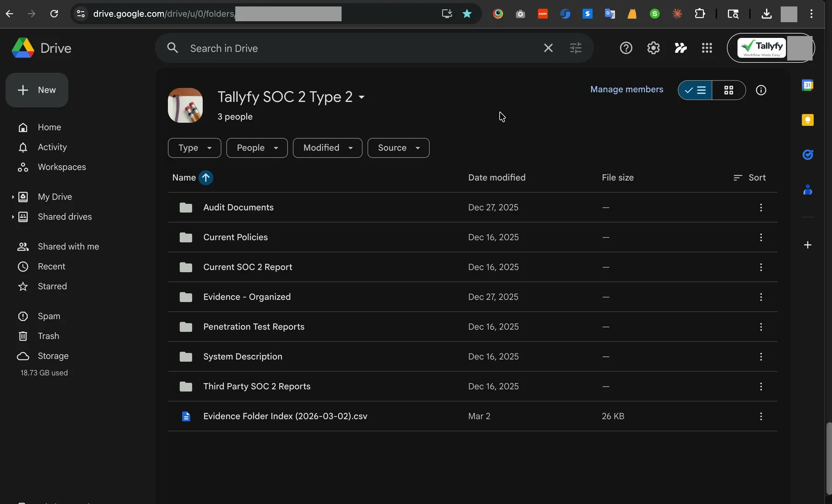This screenshot has width=832, height=504.
Task: Select the Audit Documents folder
Action: (x=472, y=207)
